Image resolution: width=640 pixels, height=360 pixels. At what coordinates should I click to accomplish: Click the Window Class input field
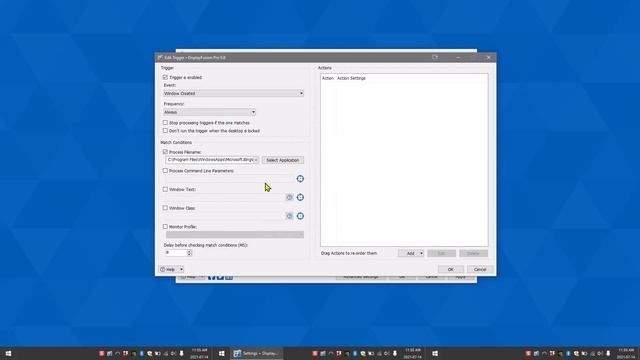(x=225, y=216)
